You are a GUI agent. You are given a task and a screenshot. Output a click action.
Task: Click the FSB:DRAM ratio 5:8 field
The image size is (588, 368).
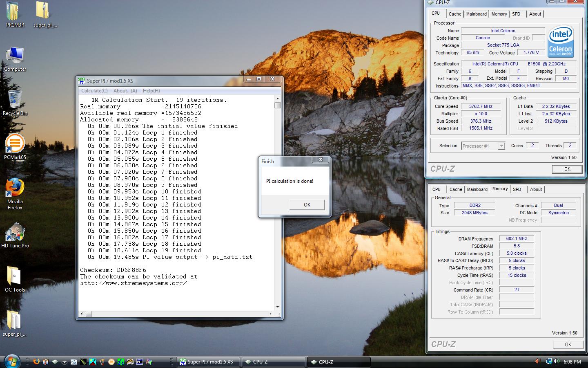517,246
